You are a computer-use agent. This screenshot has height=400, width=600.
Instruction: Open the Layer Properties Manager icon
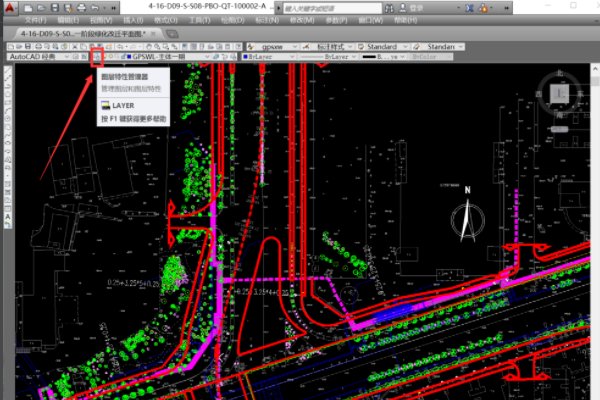98,57
